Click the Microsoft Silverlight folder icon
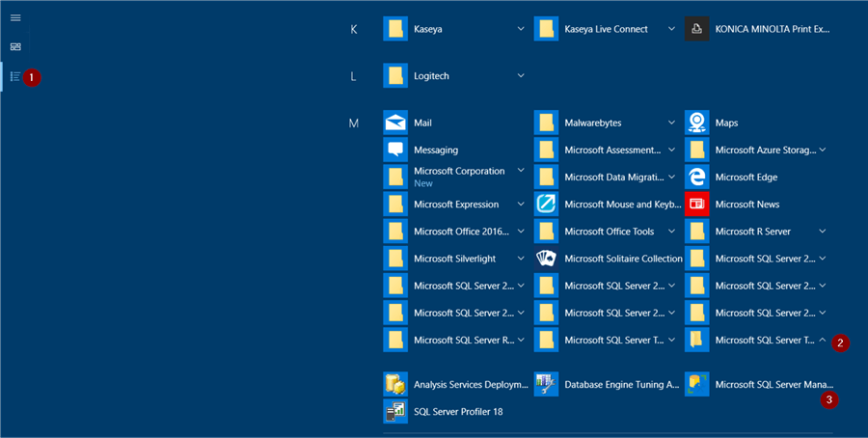This screenshot has height=438, width=868. 395,258
